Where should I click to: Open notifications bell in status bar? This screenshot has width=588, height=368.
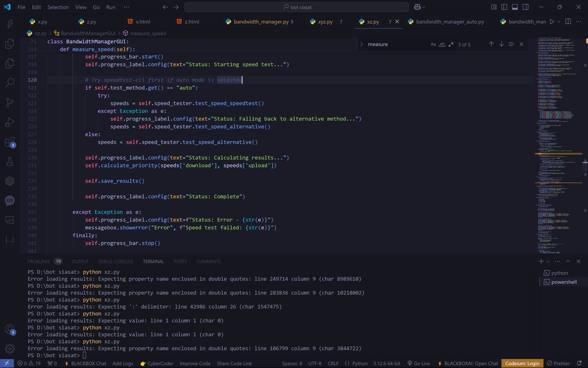579,363
